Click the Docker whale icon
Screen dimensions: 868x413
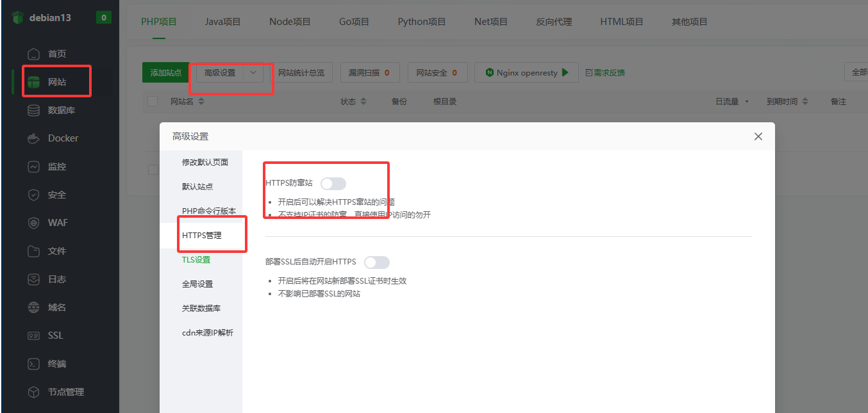coord(34,138)
